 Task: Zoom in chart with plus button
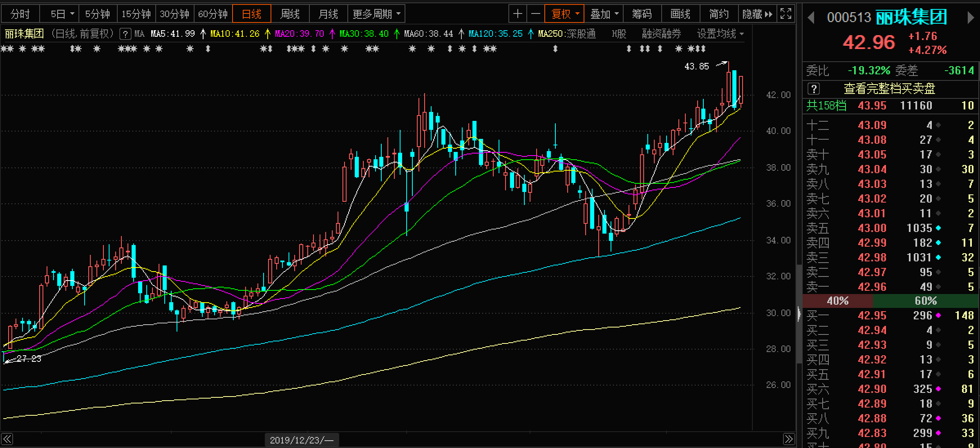[518, 14]
